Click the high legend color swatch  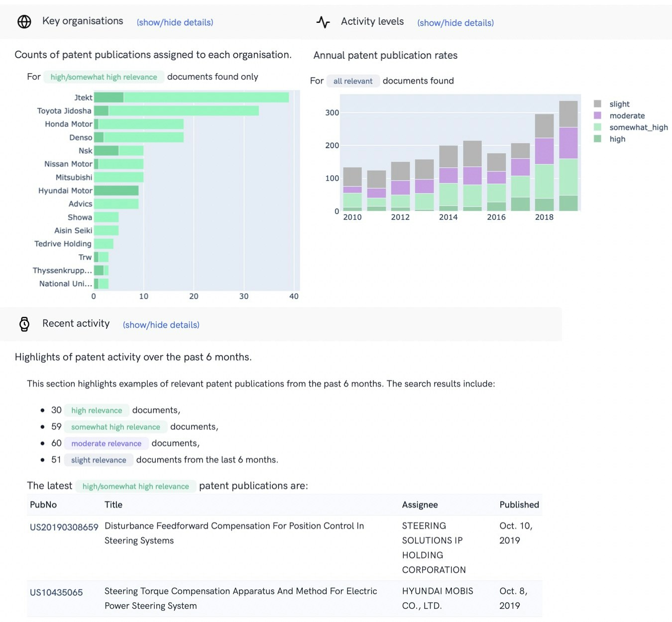(x=598, y=138)
